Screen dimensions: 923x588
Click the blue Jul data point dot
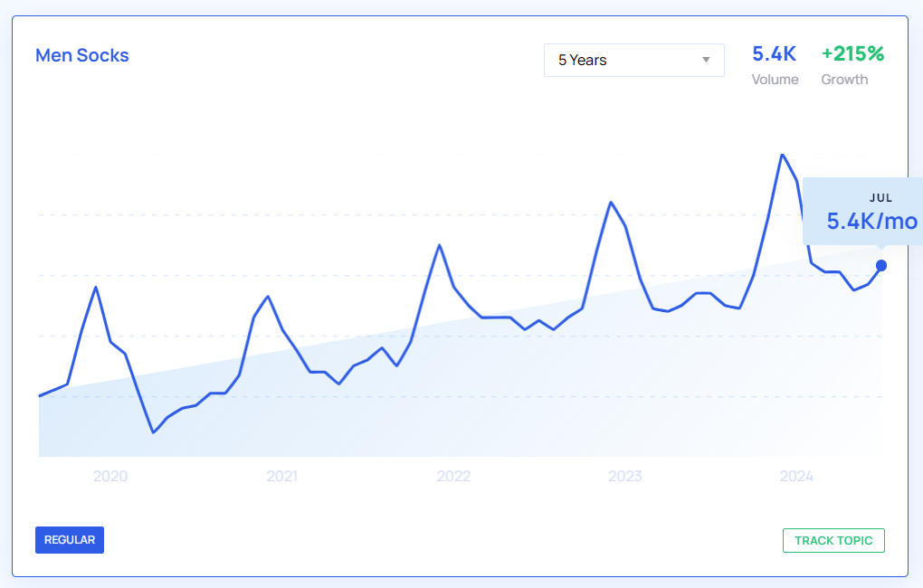click(x=881, y=265)
